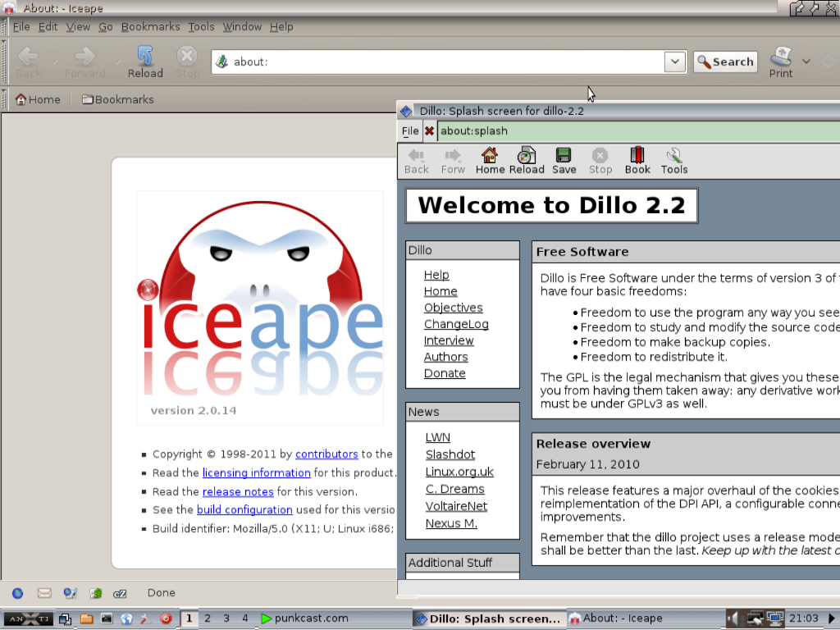Viewport: 840px width, 630px height.
Task: Click the Iceape Reload toolbar button
Action: click(x=145, y=62)
